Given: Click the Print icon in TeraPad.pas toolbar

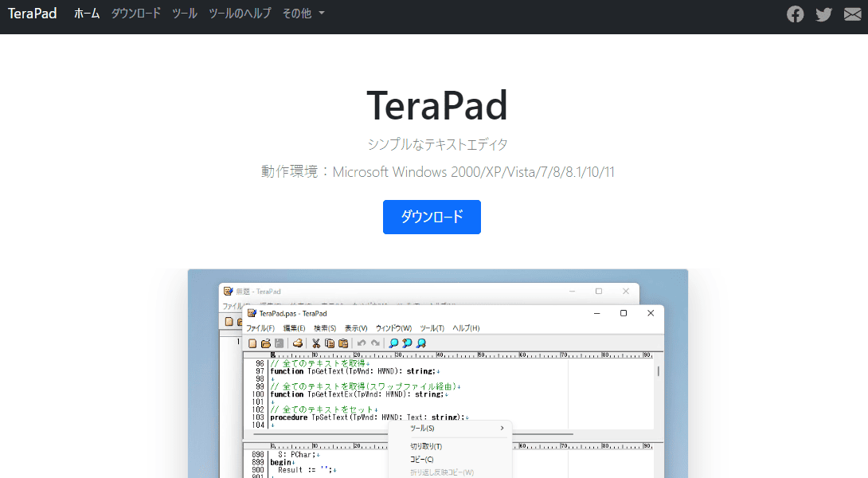Looking at the screenshot, I should [x=298, y=343].
